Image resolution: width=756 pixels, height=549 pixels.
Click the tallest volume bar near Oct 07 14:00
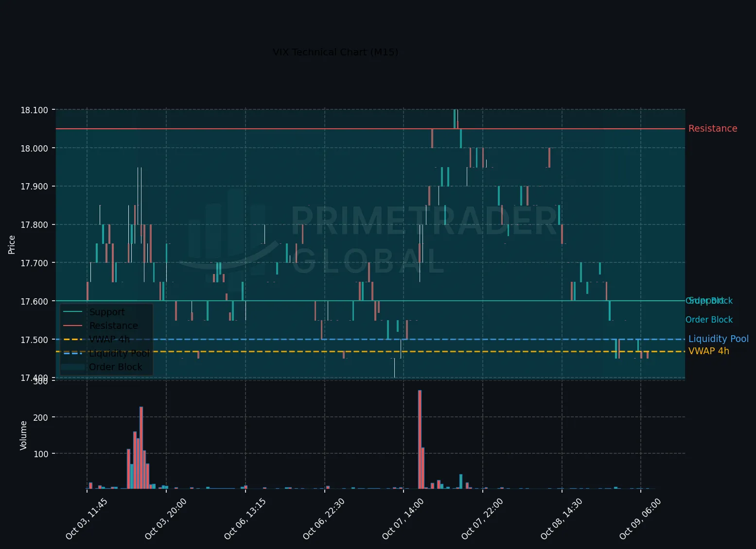pos(420,439)
